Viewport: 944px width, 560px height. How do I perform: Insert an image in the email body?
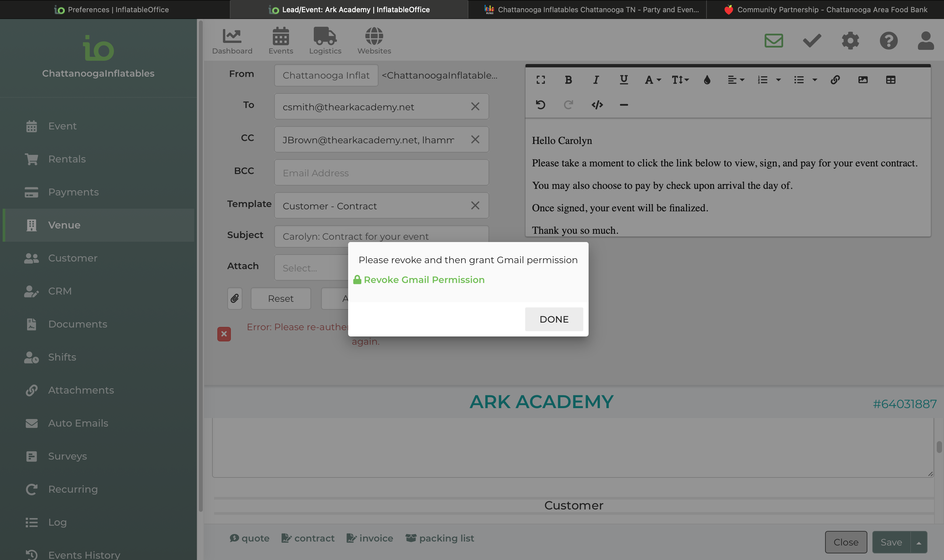[862, 80]
